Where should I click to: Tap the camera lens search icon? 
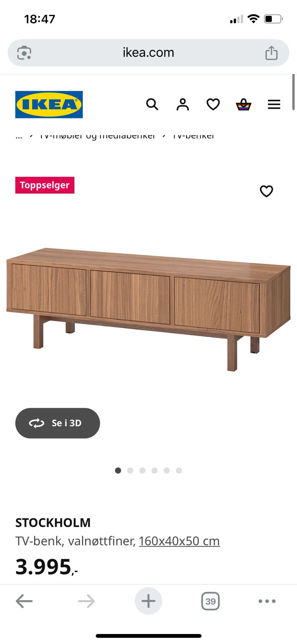pyautogui.click(x=24, y=53)
